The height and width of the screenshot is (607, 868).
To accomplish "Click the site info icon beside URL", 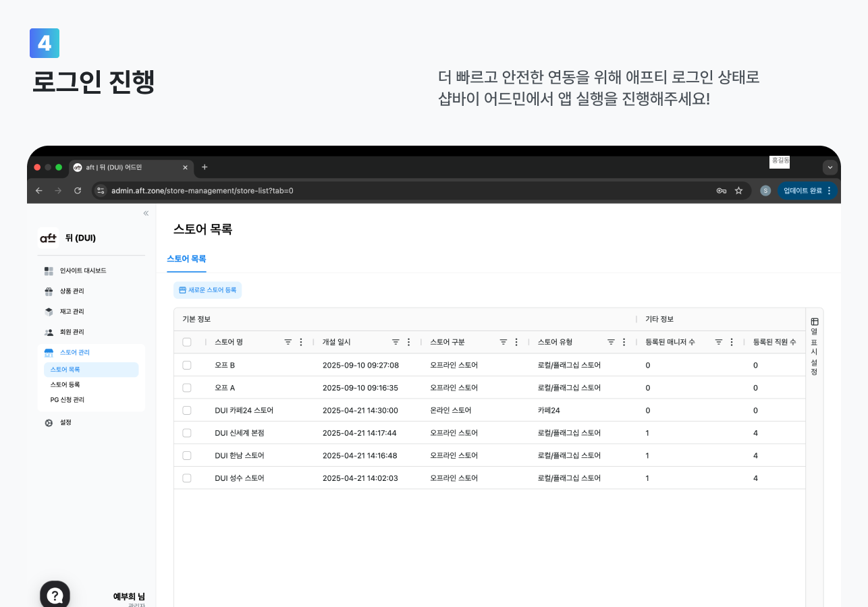I will [x=101, y=191].
